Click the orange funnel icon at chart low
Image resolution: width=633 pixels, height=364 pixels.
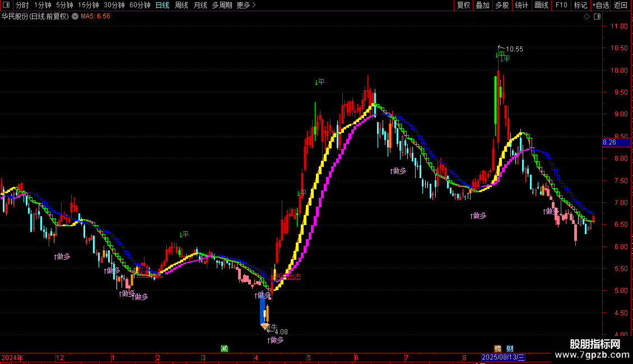(265, 326)
